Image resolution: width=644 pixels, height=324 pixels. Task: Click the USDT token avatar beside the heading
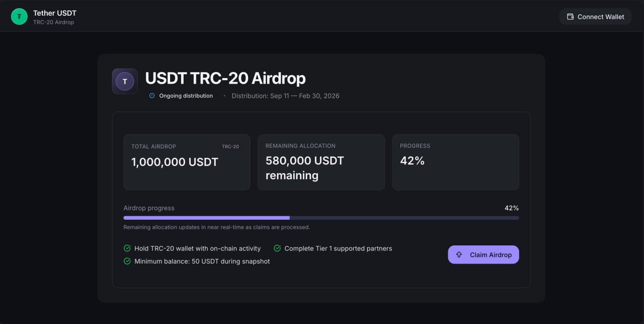pos(124,81)
